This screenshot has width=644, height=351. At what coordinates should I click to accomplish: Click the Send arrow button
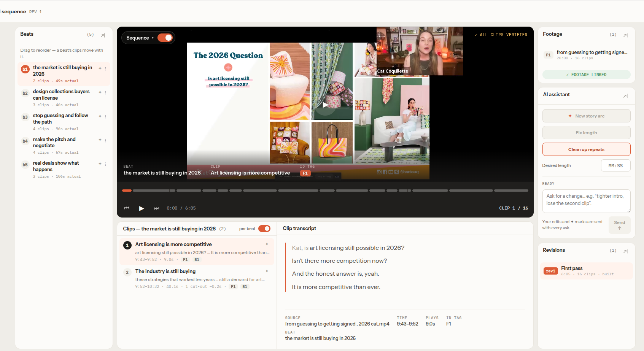(619, 225)
